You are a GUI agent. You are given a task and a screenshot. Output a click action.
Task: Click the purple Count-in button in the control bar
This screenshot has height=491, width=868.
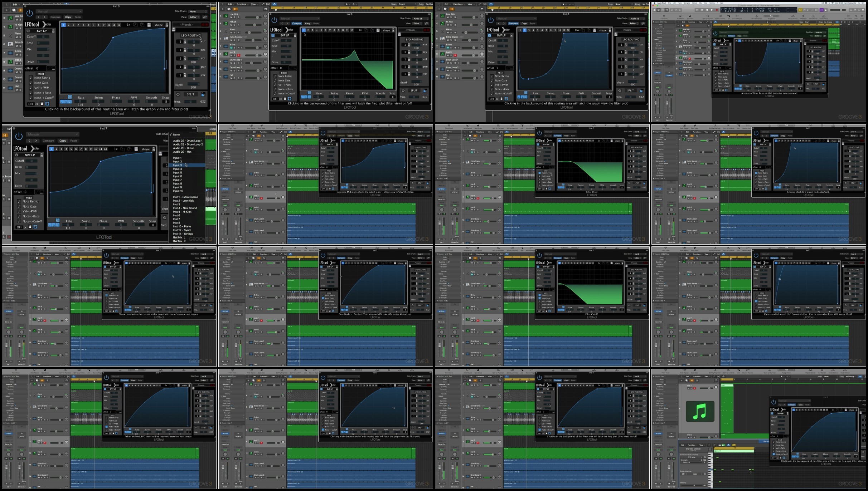point(821,10)
